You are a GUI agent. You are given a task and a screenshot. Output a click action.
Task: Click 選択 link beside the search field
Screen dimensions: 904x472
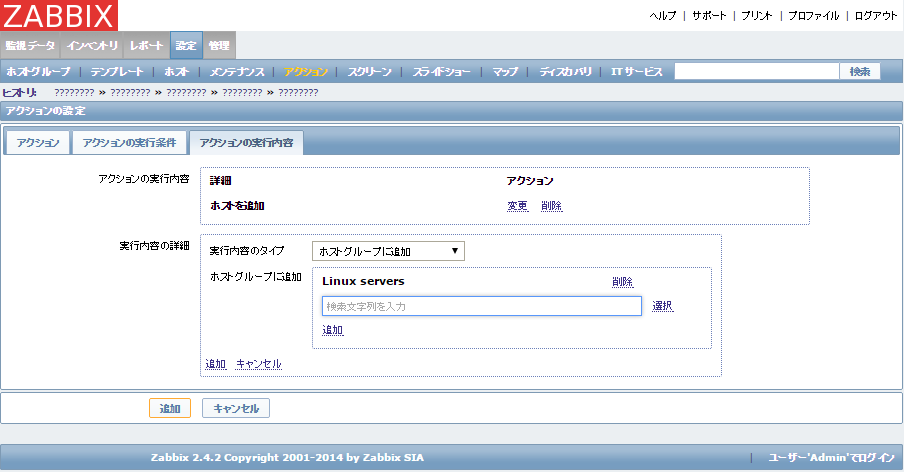(x=662, y=306)
